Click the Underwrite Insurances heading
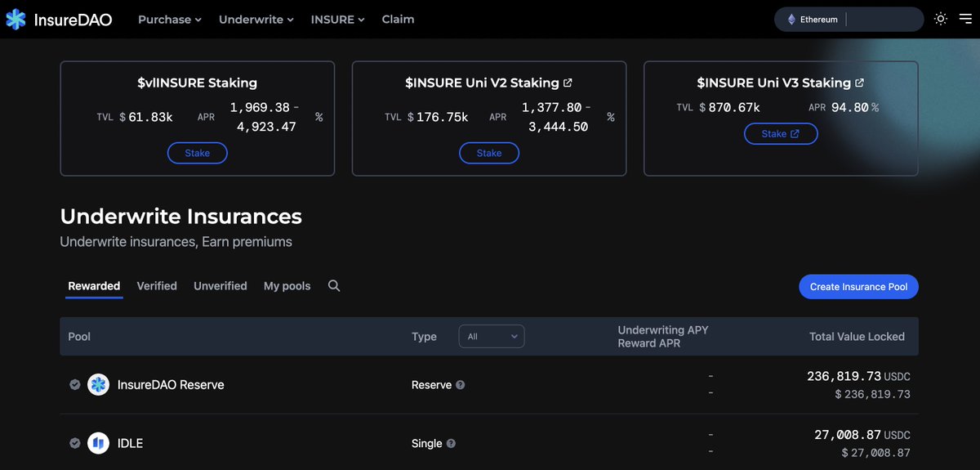Image resolution: width=980 pixels, height=470 pixels. [181, 216]
